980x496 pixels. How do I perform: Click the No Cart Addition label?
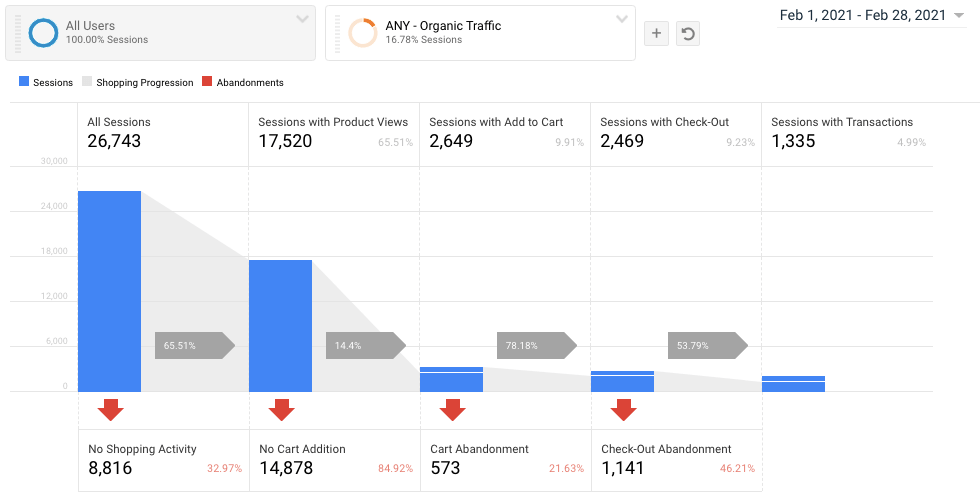[302, 449]
